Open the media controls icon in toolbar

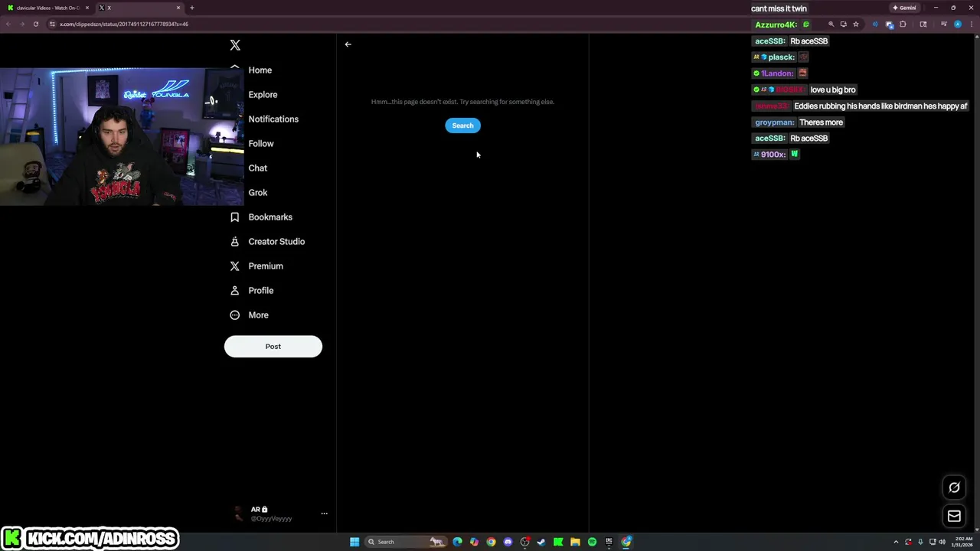click(x=943, y=24)
